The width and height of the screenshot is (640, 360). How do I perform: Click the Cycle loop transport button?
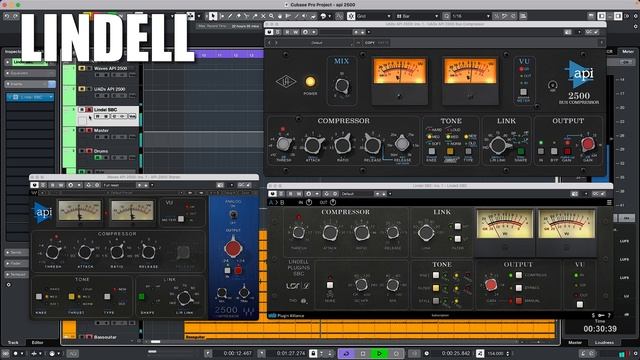pos(346,353)
